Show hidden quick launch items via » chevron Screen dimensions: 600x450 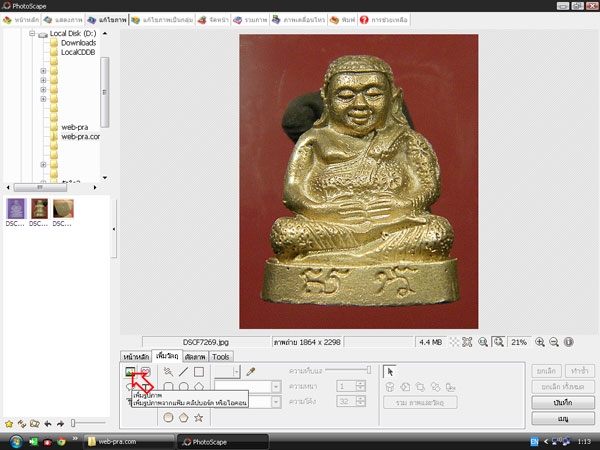click(75, 439)
